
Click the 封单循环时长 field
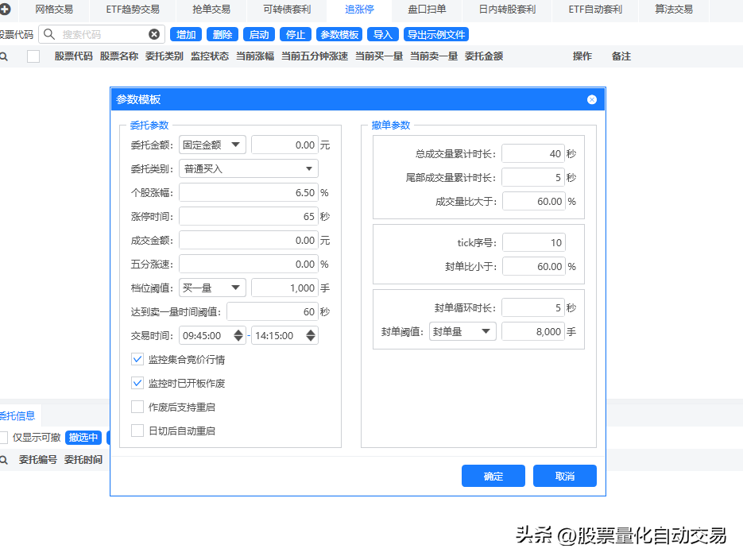[x=533, y=307]
